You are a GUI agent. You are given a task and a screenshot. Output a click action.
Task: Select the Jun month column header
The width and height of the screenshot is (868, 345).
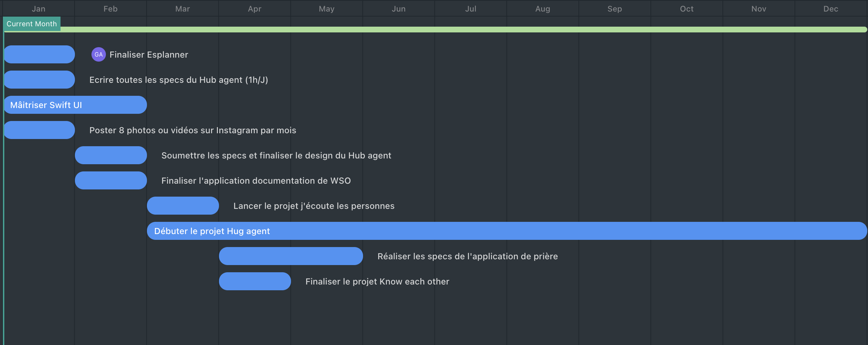[398, 9]
